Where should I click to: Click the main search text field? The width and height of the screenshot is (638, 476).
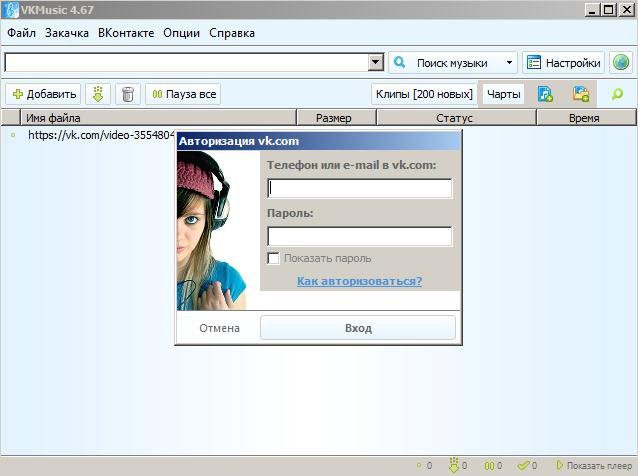pos(186,63)
